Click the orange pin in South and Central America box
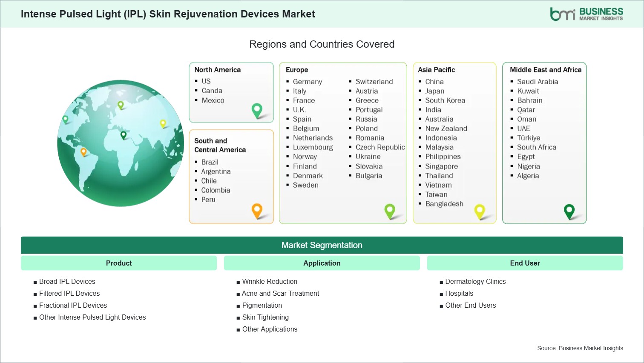 tap(257, 211)
